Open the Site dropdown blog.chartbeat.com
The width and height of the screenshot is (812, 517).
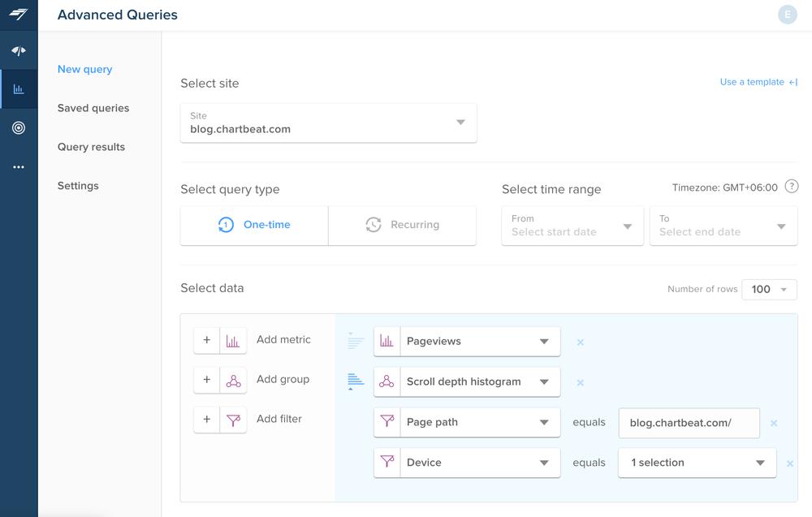pyautogui.click(x=328, y=123)
